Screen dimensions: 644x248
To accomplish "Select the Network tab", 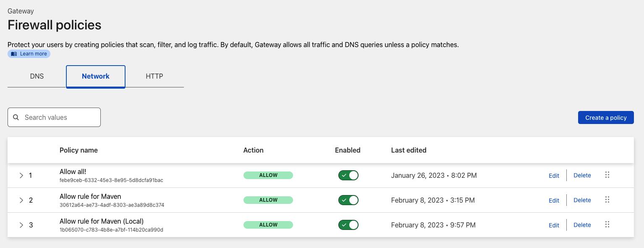I will click(96, 76).
